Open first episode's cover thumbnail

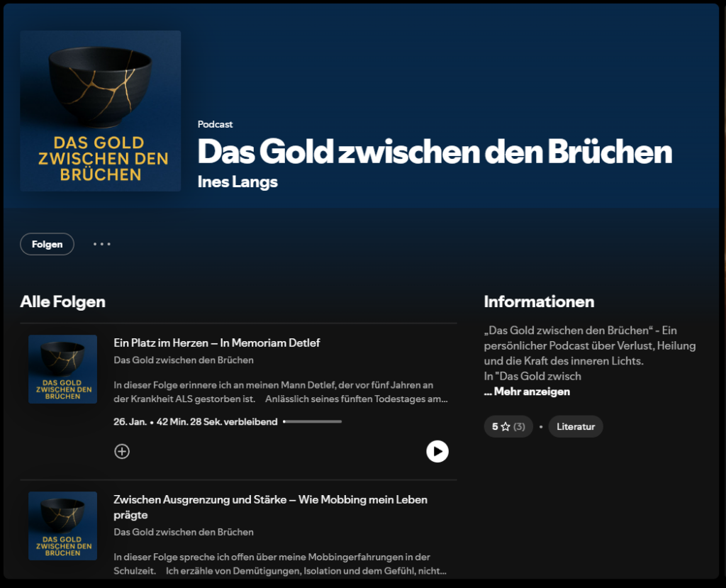(62, 370)
